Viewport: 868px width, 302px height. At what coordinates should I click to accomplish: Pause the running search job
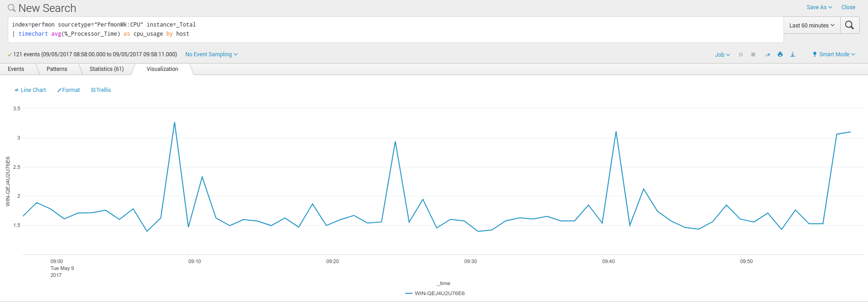click(x=741, y=54)
